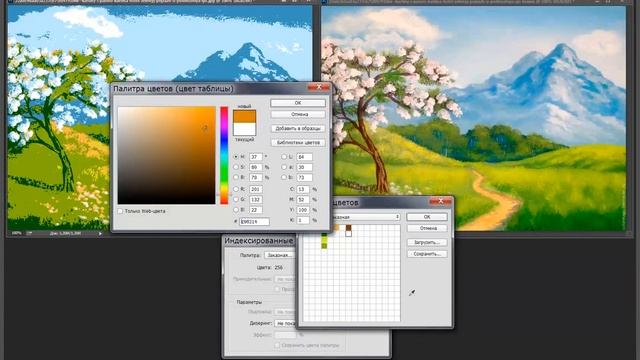The width and height of the screenshot is (640, 360).
Task: Click 'Загрузить...' button in color table
Action: coord(427,242)
